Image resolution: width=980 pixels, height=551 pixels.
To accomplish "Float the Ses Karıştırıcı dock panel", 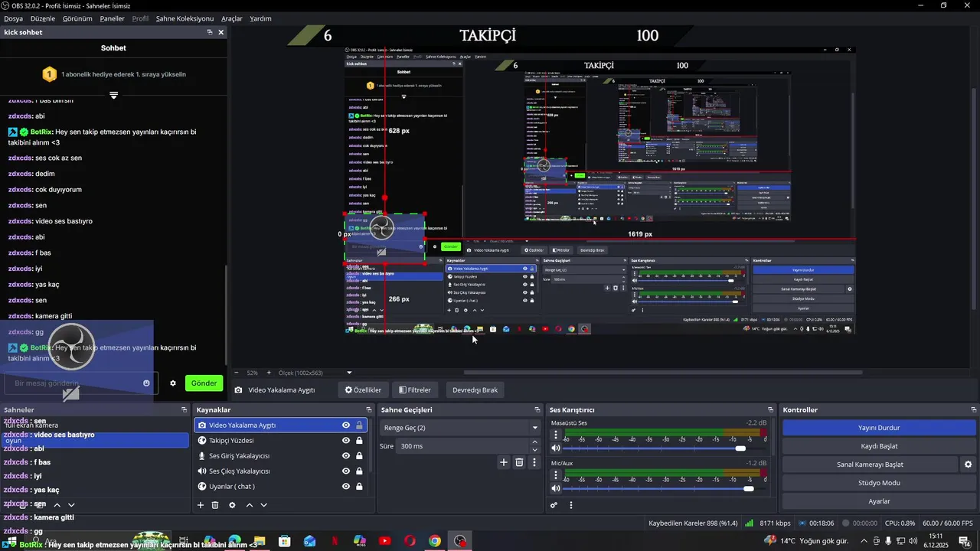I will pyautogui.click(x=770, y=410).
